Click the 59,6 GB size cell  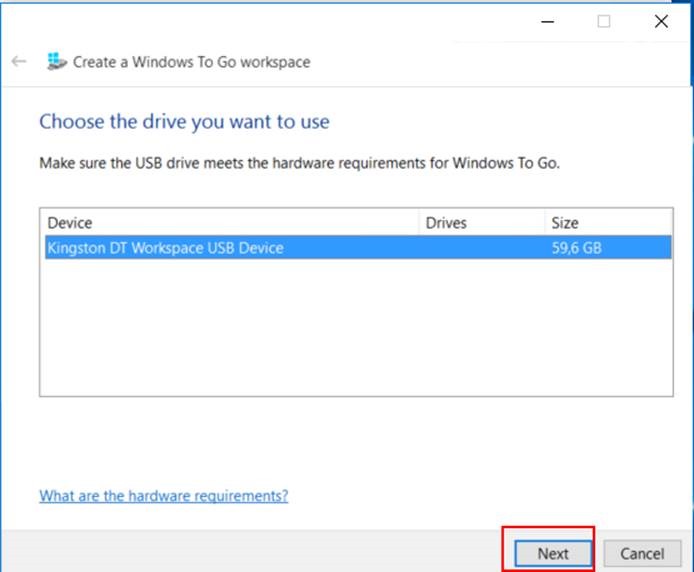[x=576, y=247]
